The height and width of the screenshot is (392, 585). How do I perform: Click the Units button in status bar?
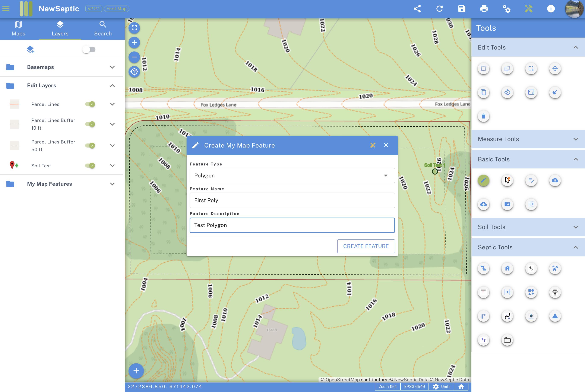pos(442,386)
